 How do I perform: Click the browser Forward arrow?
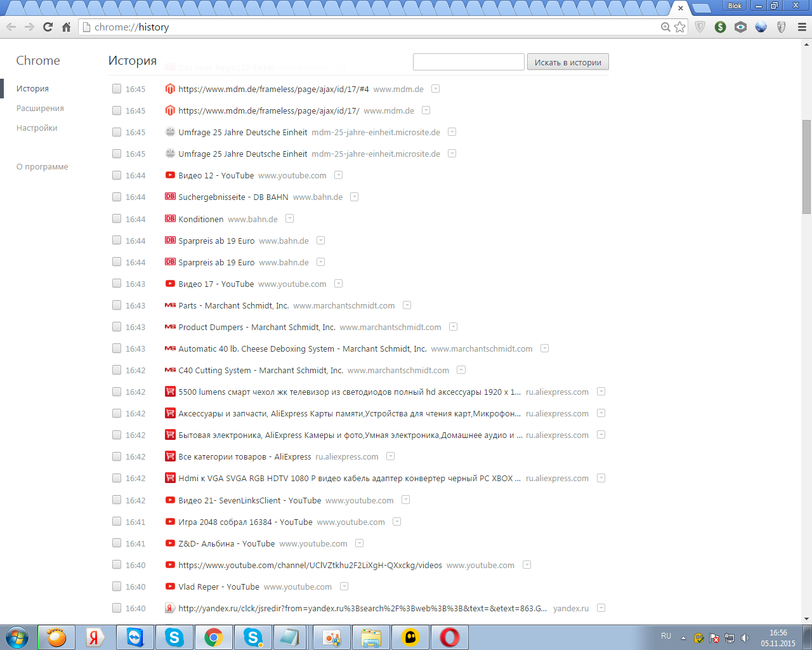(29, 27)
